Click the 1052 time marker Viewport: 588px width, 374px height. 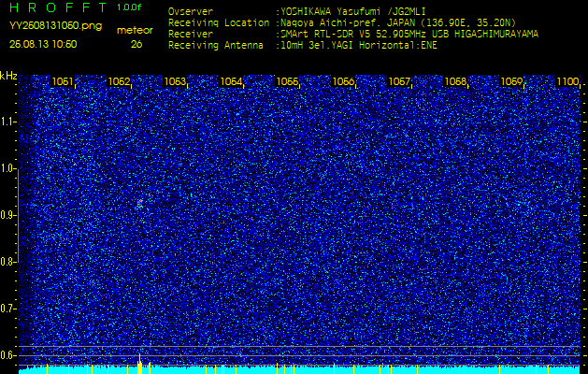pos(119,81)
